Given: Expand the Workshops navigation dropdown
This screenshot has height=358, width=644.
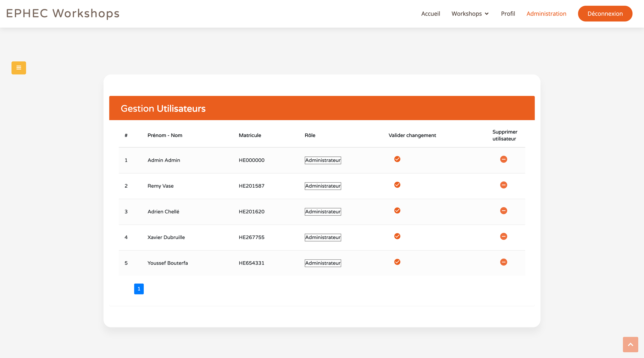Looking at the screenshot, I should pyautogui.click(x=470, y=14).
